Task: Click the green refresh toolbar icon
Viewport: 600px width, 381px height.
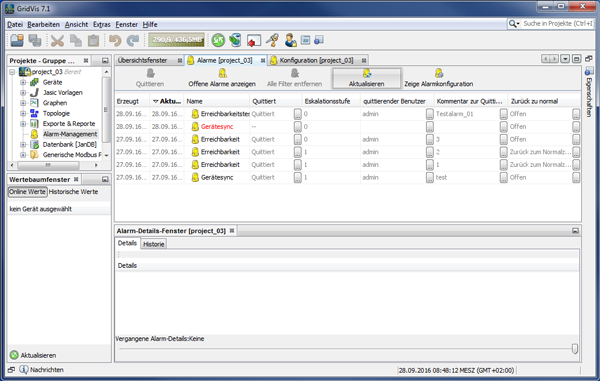Action: tap(218, 40)
